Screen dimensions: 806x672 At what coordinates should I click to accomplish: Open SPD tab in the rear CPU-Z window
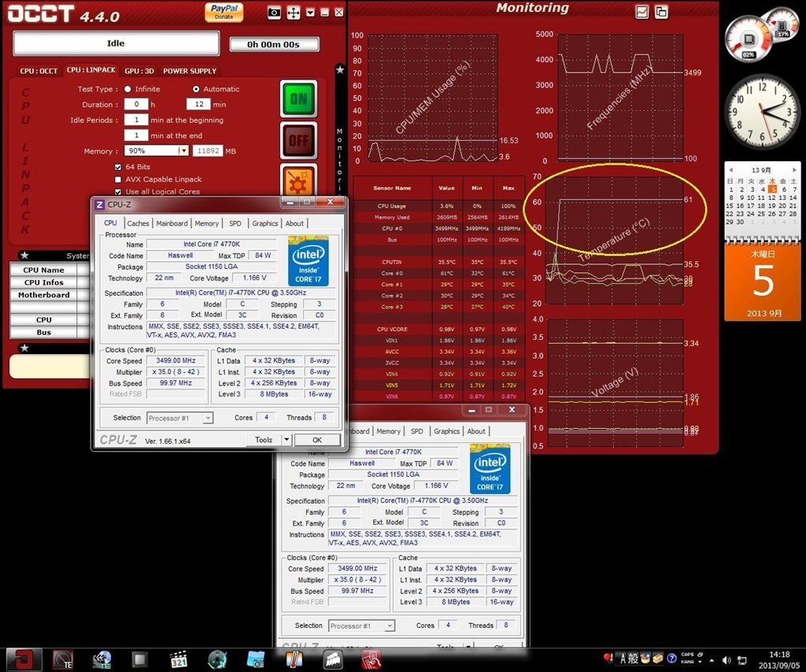tap(417, 431)
